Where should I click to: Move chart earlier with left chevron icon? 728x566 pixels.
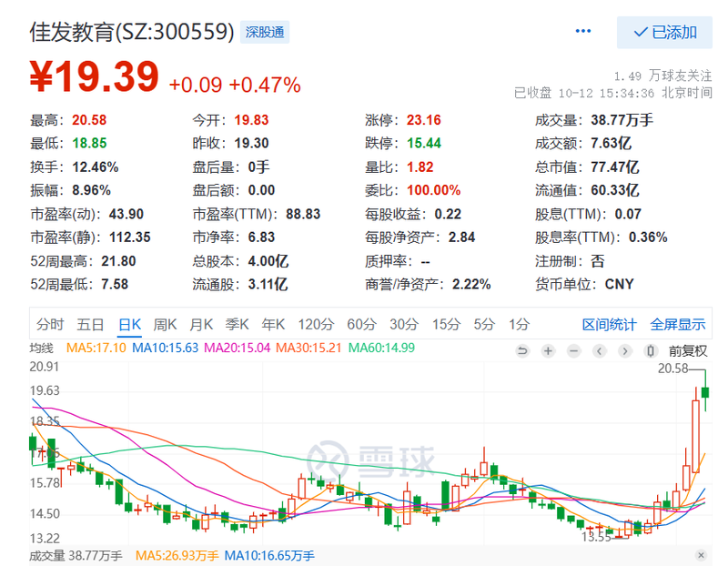point(600,350)
